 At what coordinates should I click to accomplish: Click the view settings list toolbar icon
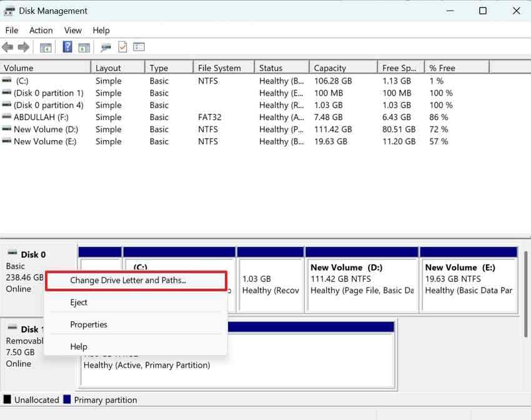coord(139,47)
